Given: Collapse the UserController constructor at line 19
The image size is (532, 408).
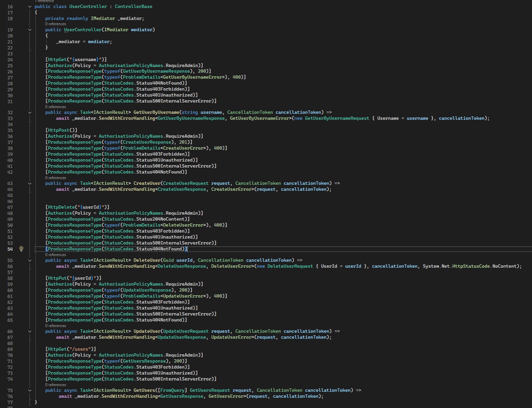Looking at the screenshot, I should coord(30,30).
